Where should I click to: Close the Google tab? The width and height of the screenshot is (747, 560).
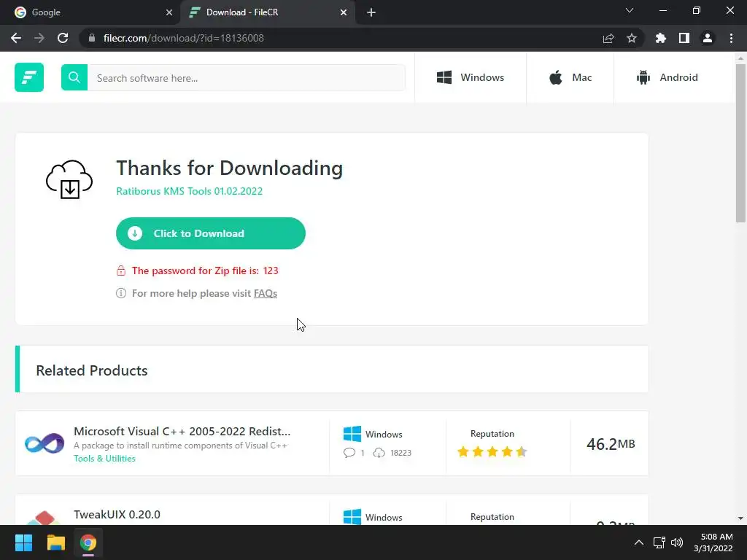(x=169, y=12)
